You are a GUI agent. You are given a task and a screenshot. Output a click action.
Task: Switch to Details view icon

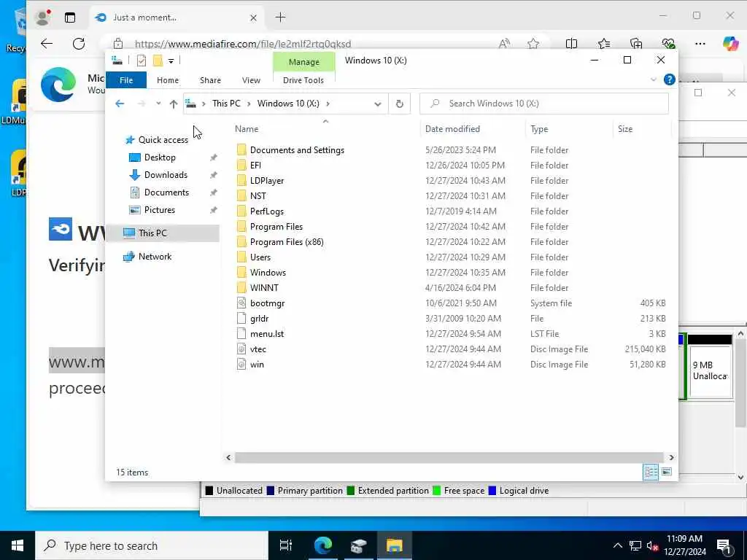(651, 472)
